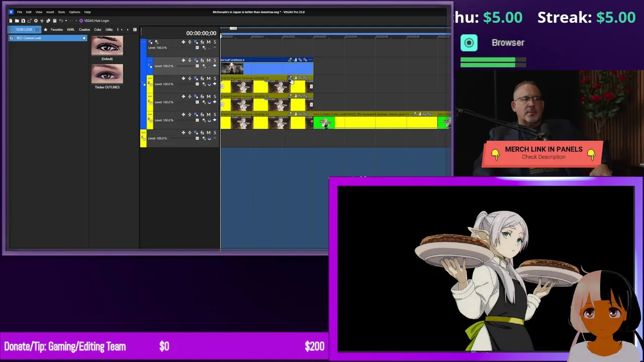Switch to the Color FX tab

coord(98,30)
